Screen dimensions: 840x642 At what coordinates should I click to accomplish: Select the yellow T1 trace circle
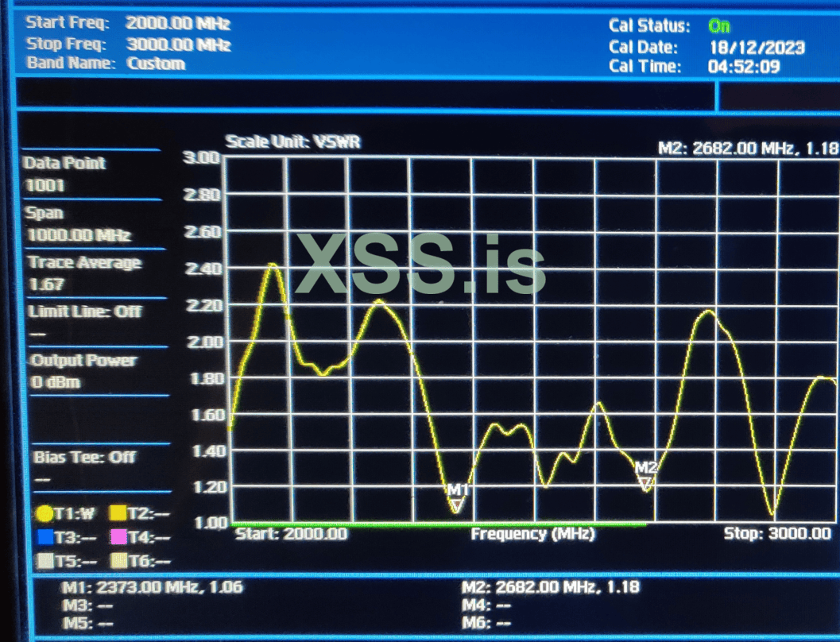tap(45, 514)
